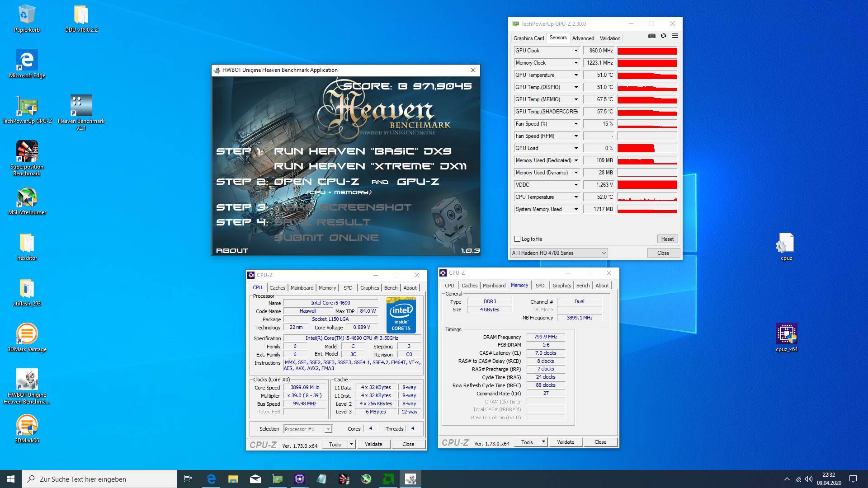Open Windows Start menu
868x488 pixels.
pos(11,479)
